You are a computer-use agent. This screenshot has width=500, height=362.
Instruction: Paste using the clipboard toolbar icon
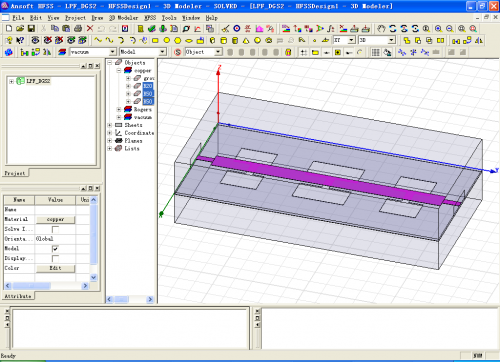coord(66,29)
